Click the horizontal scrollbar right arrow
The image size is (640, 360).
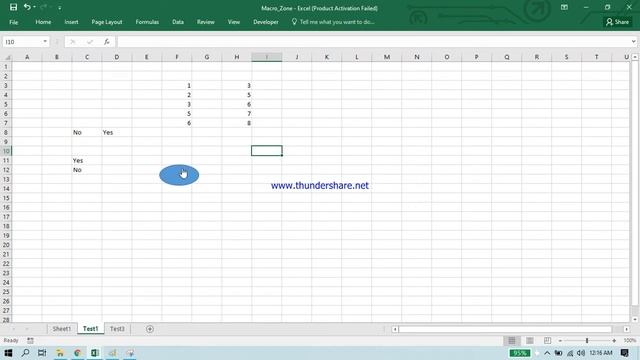pos(627,329)
